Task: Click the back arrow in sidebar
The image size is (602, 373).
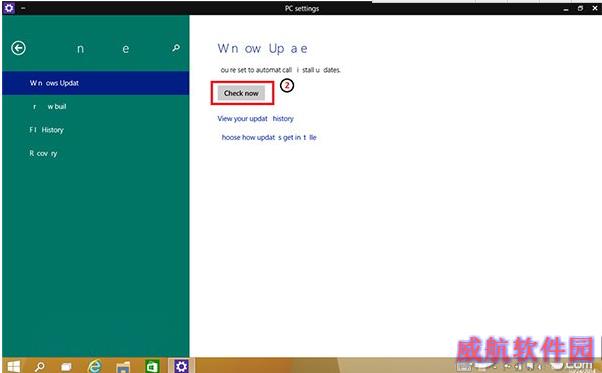Action: [18, 48]
